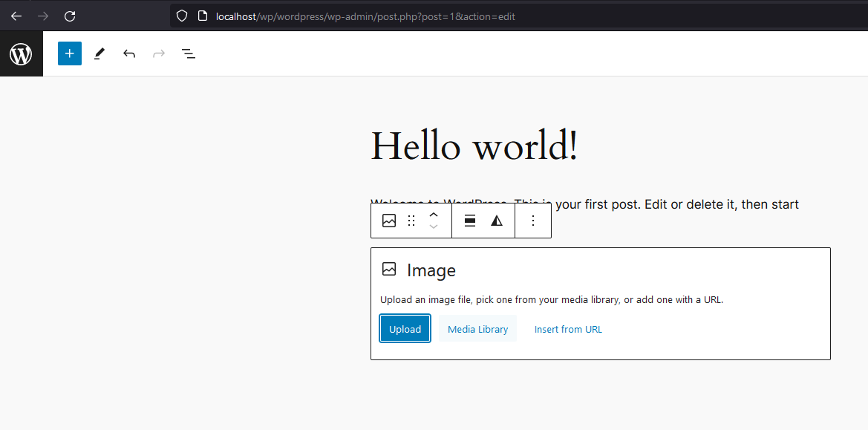Toggle the Document Overview panel
The width and height of the screenshot is (868, 430).
(x=188, y=53)
